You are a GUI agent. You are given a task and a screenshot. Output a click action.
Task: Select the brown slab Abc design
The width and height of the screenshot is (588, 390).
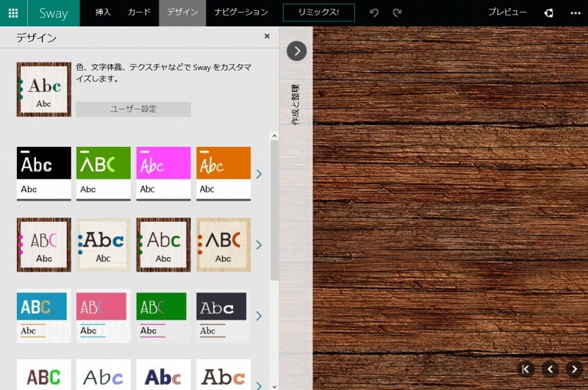(223, 375)
